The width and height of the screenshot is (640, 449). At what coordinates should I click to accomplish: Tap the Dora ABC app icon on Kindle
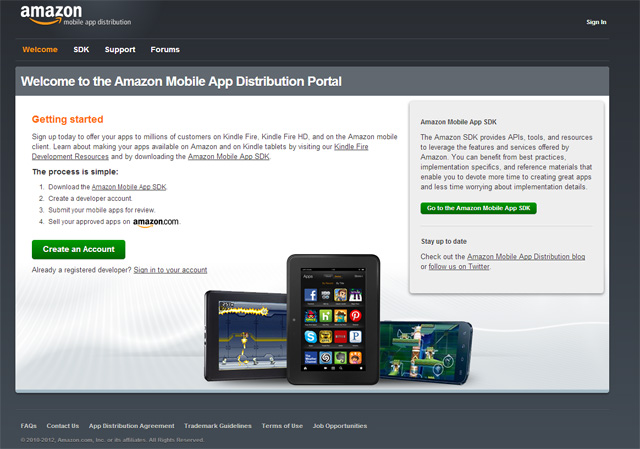[356, 358]
